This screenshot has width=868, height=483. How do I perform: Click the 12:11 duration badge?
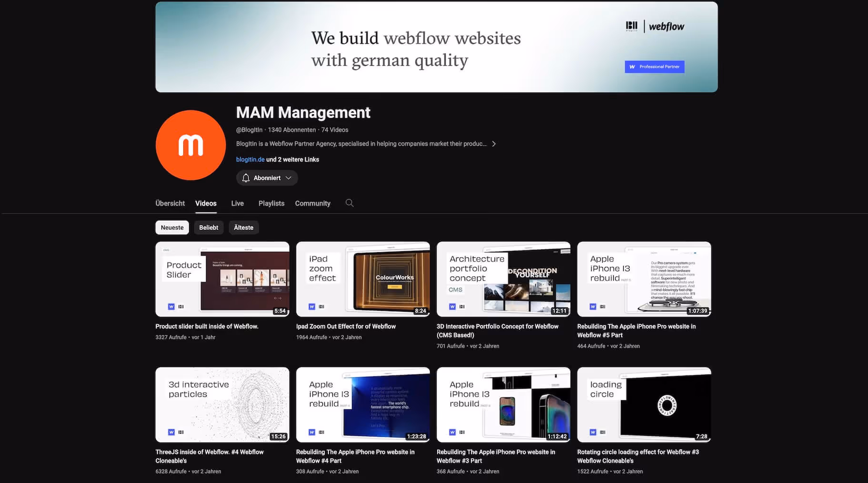(x=559, y=311)
